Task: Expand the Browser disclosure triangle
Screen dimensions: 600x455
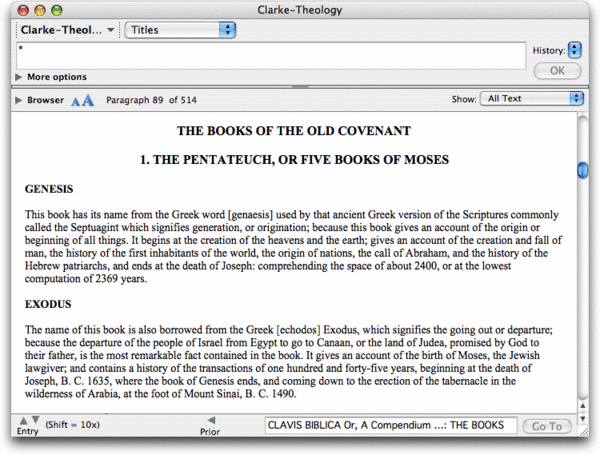Action: pos(18,100)
